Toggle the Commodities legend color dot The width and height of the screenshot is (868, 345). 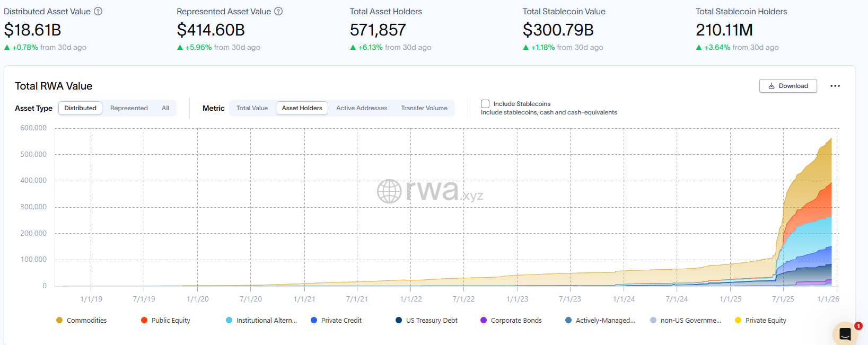[59, 320]
